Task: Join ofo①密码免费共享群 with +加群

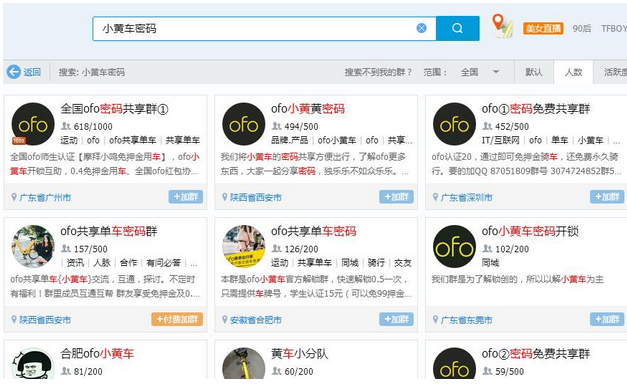Action: click(x=607, y=197)
